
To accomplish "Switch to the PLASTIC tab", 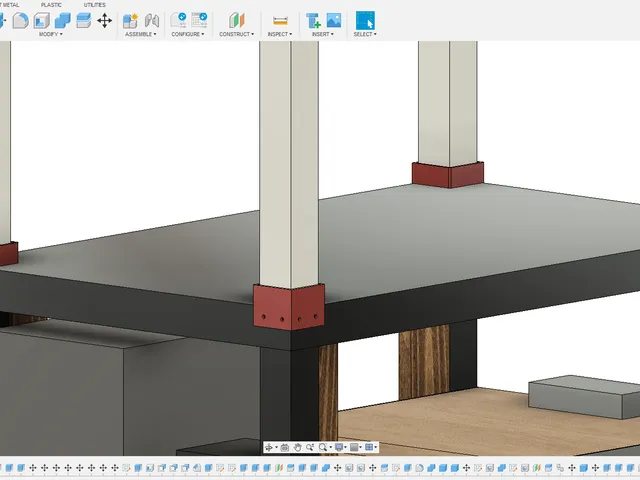I will 51,5.
